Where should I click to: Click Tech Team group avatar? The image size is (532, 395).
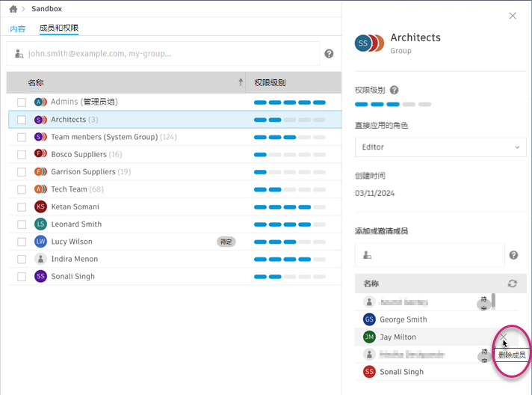coord(40,189)
